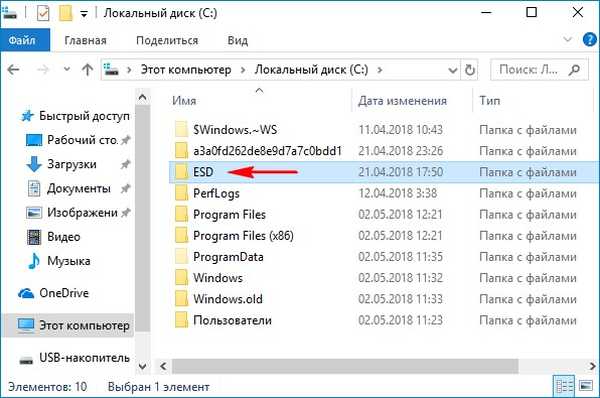Screen dimensions: 600x398
Task: Expand the ribbon with the chevron
Action: [567, 39]
